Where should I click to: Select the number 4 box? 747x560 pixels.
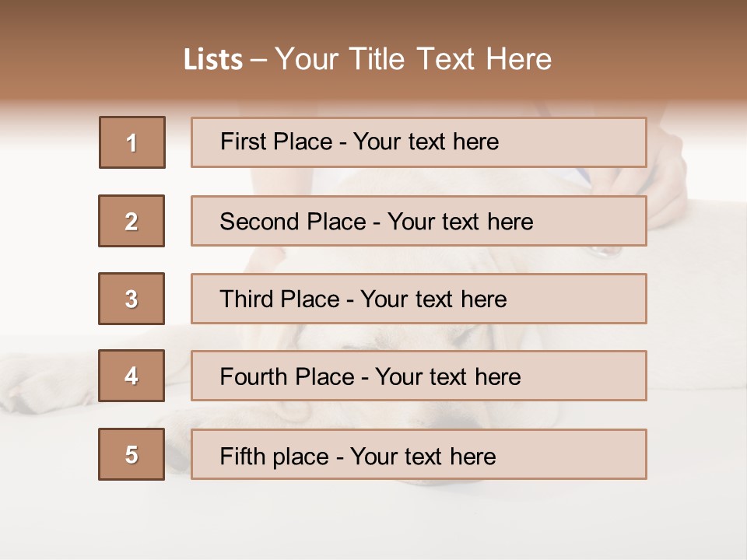(x=132, y=376)
